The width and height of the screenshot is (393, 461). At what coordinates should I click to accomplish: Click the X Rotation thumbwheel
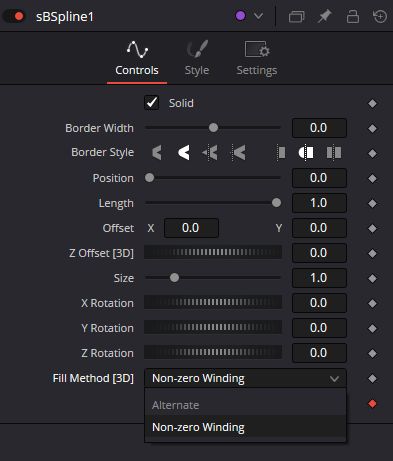pos(213,302)
